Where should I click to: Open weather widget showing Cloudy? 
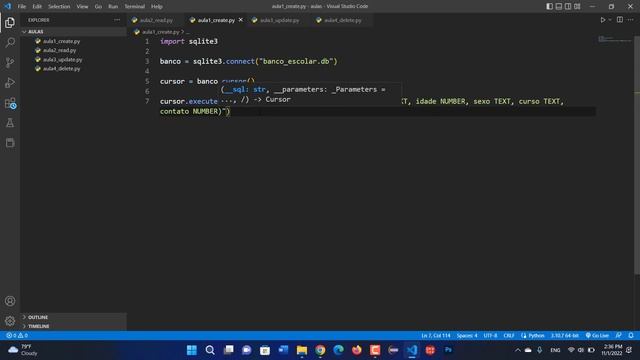click(23, 350)
